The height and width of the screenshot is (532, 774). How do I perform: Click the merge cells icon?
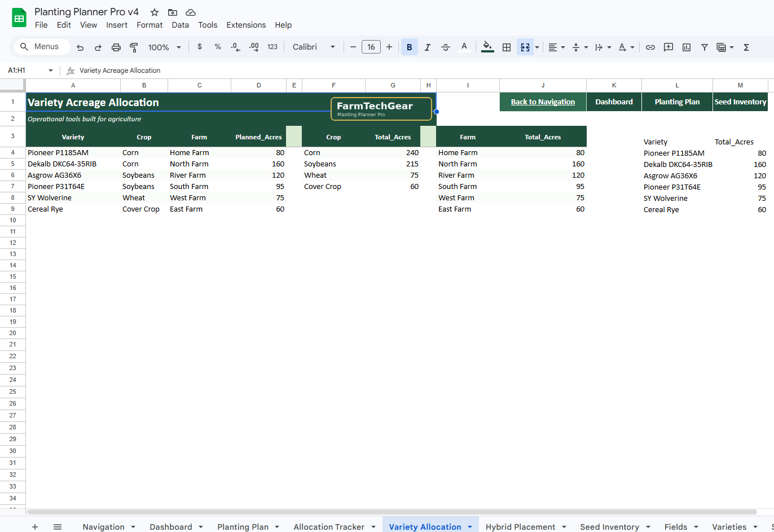[x=525, y=47]
